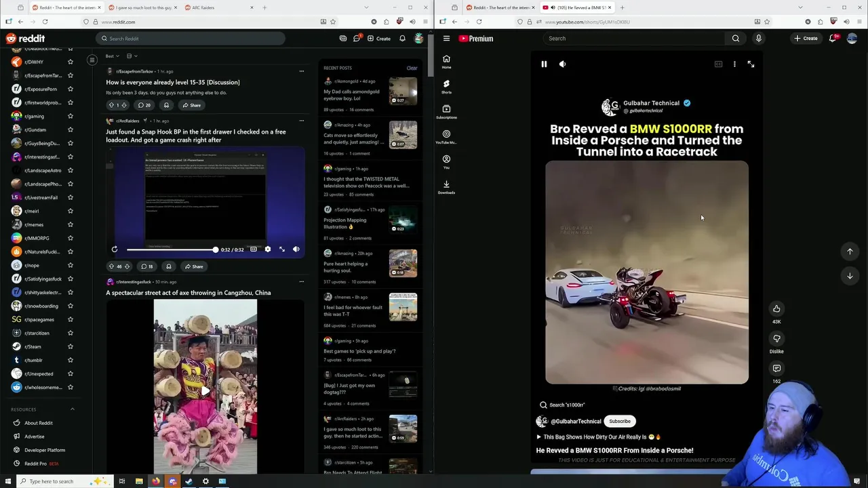
Task: Open Subscriptions in the YouTube sidebar
Action: tap(446, 112)
